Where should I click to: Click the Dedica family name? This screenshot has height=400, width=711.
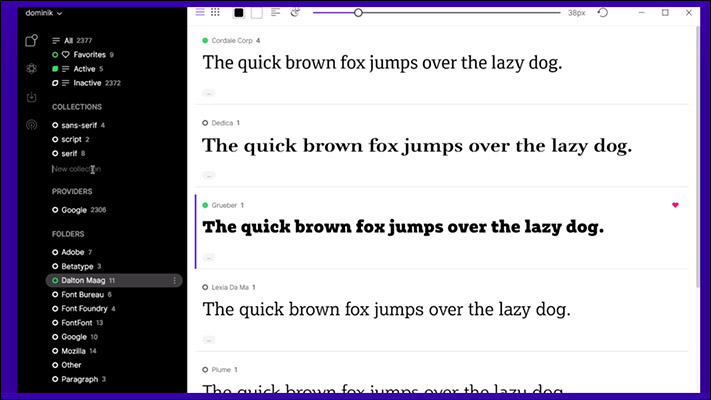pos(222,123)
